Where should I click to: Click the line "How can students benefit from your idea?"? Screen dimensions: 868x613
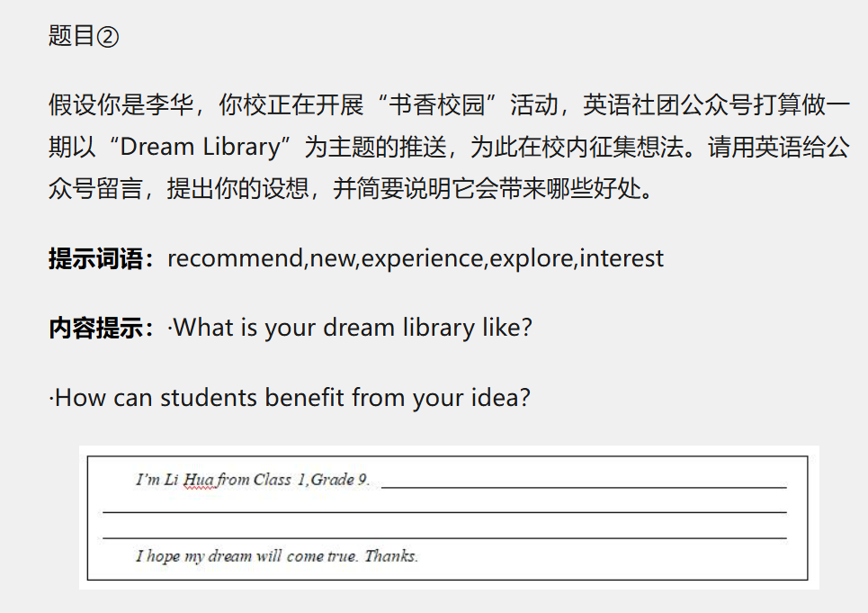pos(291,397)
